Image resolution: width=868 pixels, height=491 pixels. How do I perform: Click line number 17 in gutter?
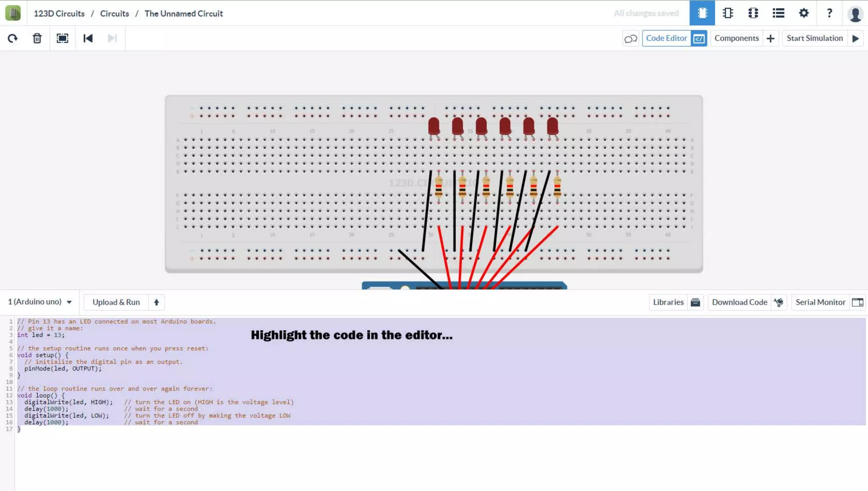(x=9, y=429)
